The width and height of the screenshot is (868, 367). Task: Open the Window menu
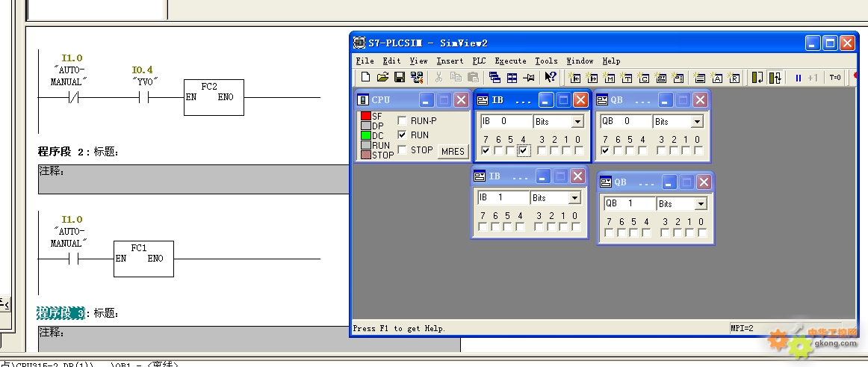[x=580, y=61]
